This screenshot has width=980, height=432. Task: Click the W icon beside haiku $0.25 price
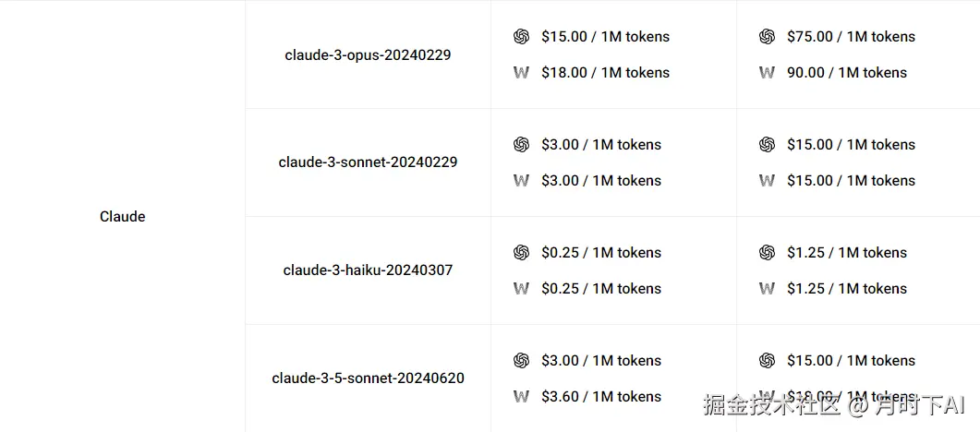pyautogui.click(x=521, y=289)
